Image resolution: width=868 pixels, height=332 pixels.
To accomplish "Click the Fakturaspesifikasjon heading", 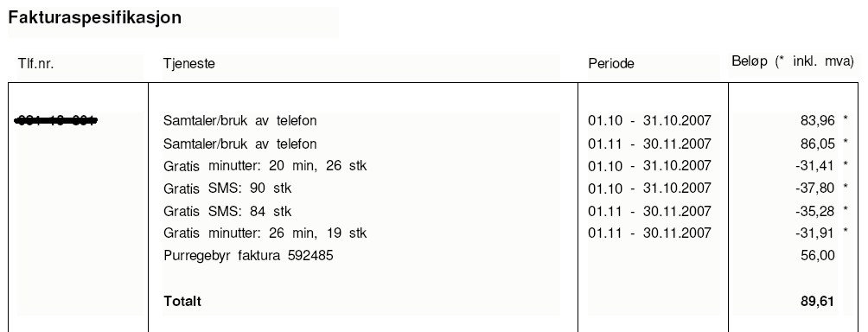I will point(94,17).
